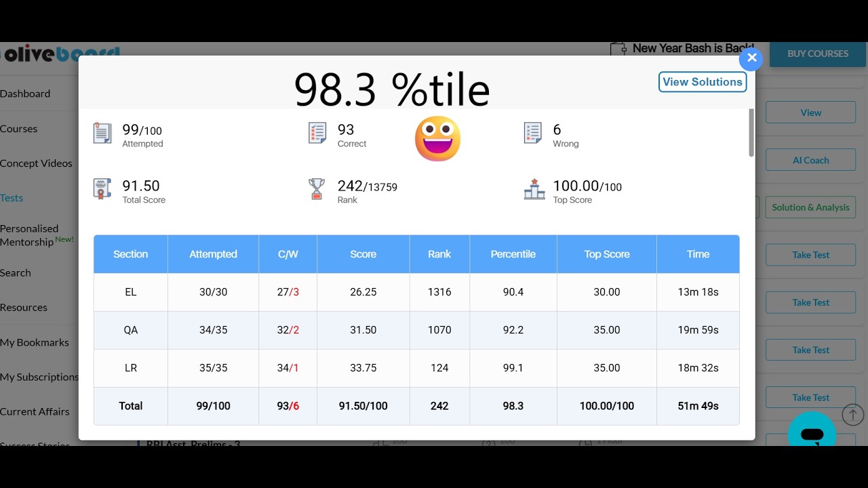Open Personalised Mentorship in the sidebar
This screenshot has width=868, height=488.
[x=37, y=235]
